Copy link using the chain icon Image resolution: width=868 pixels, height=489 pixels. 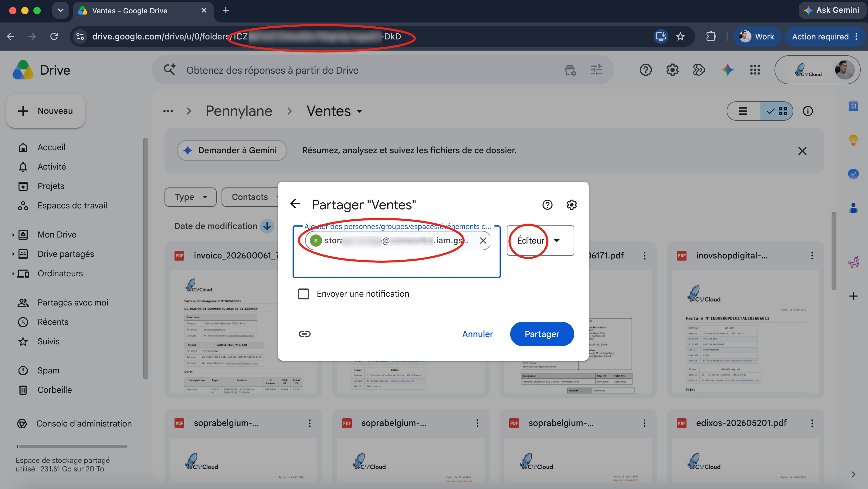coord(305,334)
